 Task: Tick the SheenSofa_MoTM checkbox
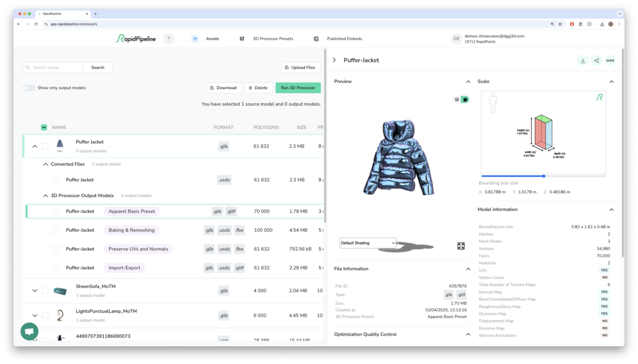coord(45,291)
